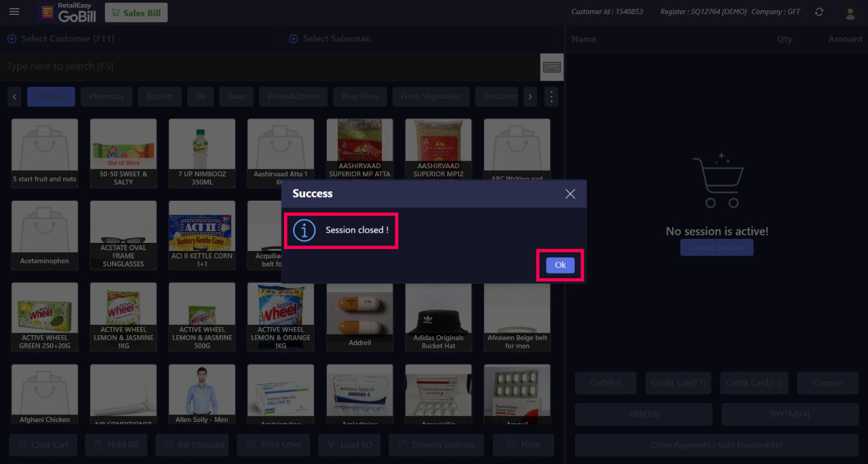Add Afeawen Beige belt for men
Screen dimensions: 868x464
[x=517, y=317]
